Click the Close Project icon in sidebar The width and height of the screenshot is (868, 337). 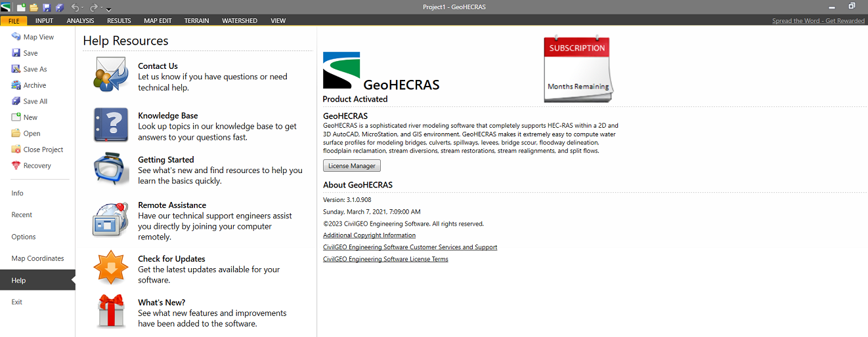[x=16, y=149]
